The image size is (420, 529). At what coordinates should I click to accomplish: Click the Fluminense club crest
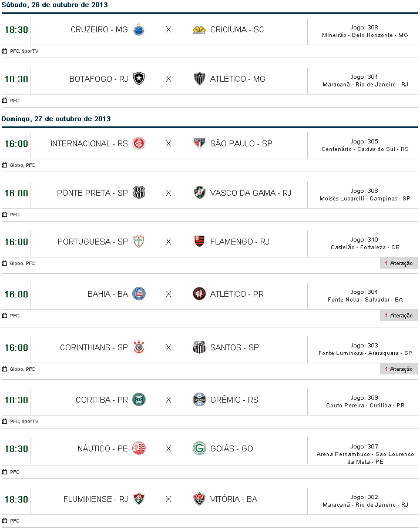tap(139, 499)
